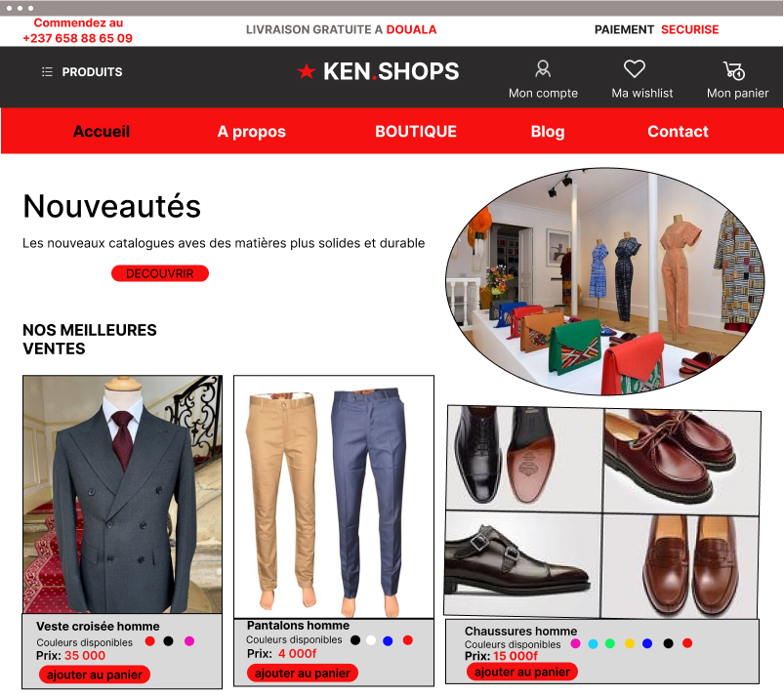The height and width of the screenshot is (697, 784).
Task: Open the A propos page
Action: point(252,132)
